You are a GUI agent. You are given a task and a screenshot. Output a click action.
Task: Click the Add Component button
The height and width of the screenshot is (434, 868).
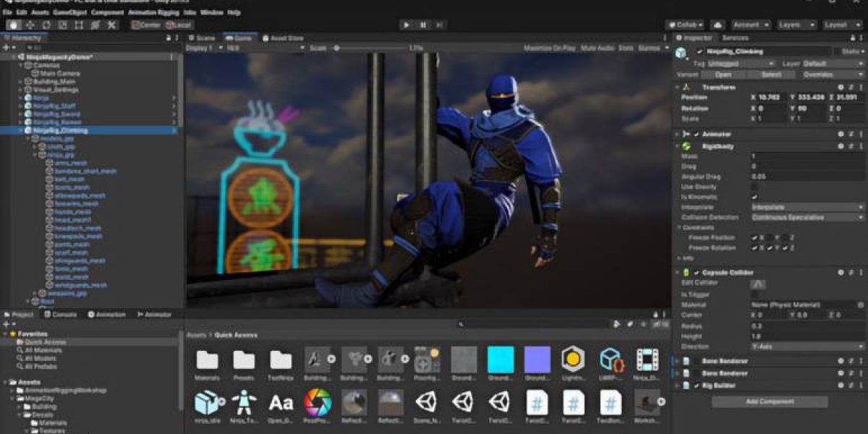tap(769, 401)
